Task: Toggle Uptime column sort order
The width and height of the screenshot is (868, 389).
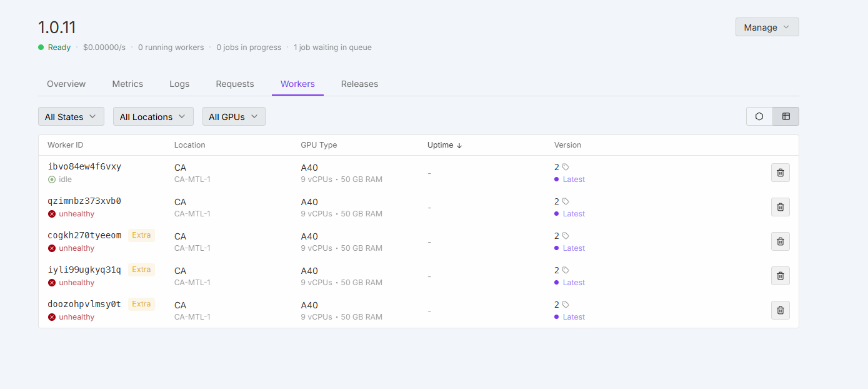Action: [444, 145]
